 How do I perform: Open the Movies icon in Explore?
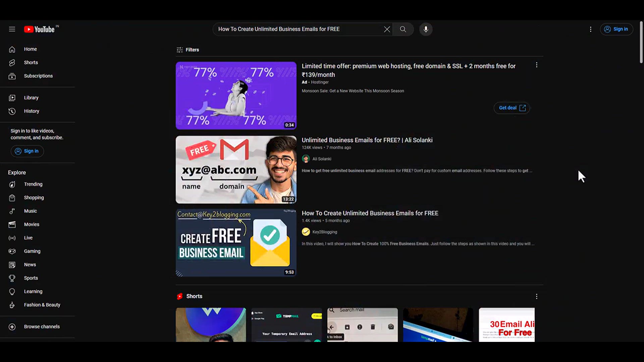point(12,225)
